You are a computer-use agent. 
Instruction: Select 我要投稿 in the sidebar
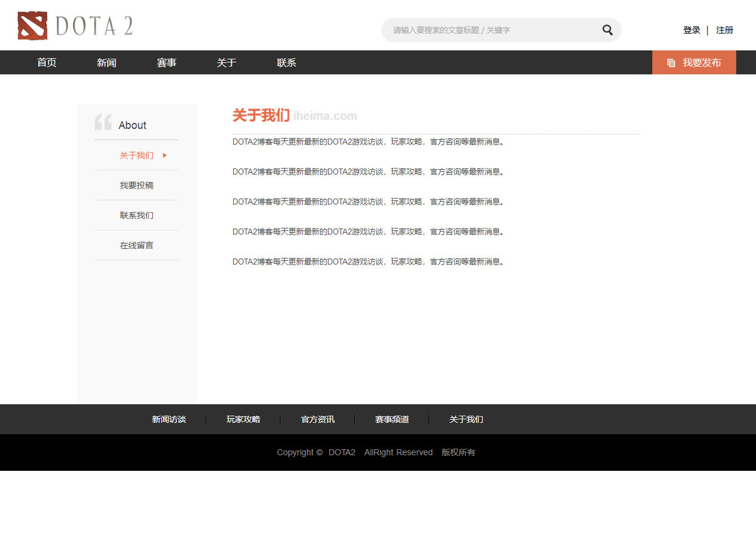pos(137,185)
